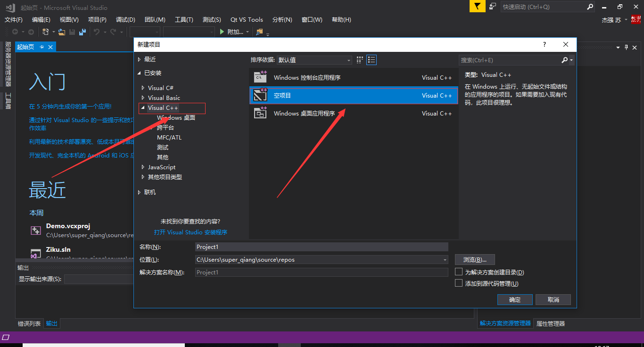Enable 为解决方案创建目录 checkbox
Viewport: 644px width, 347px height.
[458, 272]
